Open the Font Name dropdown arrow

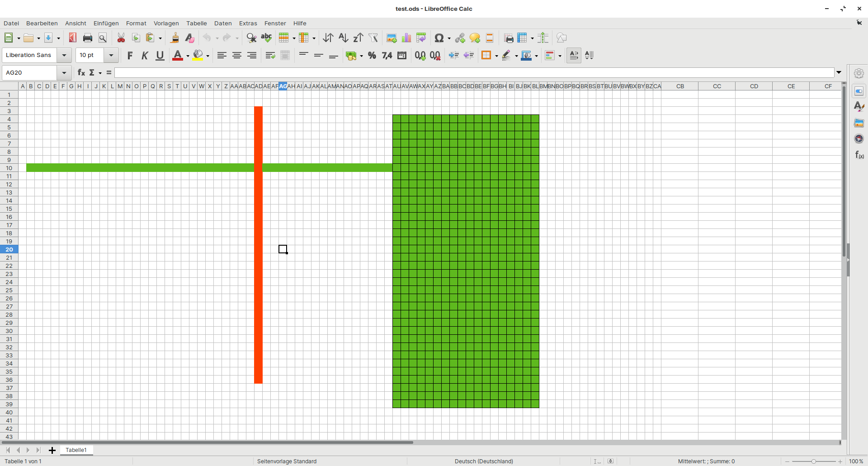tap(64, 55)
